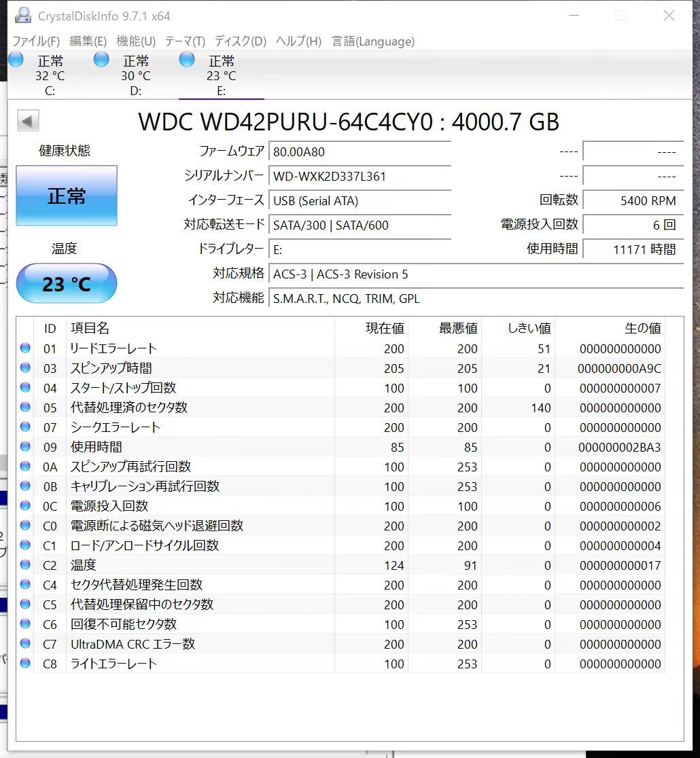
Task: Click status icon for 03 スピンアップ時間
Action: 25,368
